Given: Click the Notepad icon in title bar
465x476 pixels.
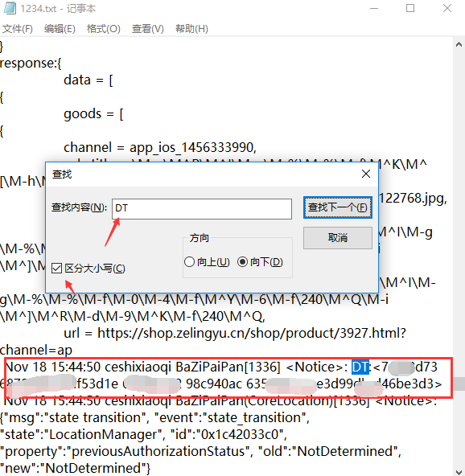Looking at the screenshot, I should pyautogui.click(x=10, y=8).
